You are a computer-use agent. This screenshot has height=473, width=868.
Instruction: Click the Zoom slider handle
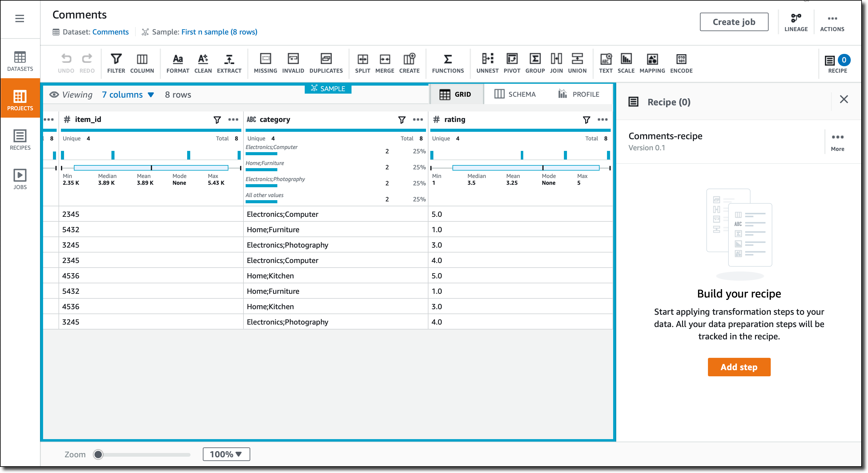[98, 455]
